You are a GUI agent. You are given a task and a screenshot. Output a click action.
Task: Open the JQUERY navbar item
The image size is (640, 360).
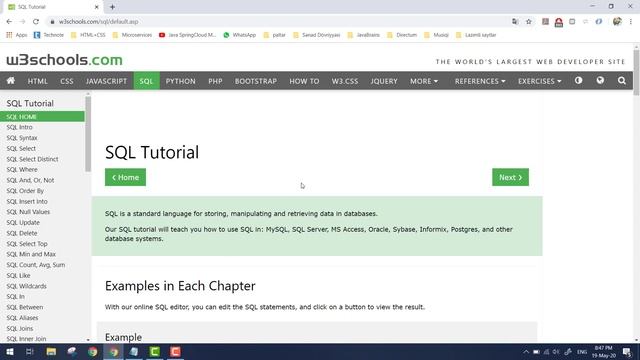[384, 81]
